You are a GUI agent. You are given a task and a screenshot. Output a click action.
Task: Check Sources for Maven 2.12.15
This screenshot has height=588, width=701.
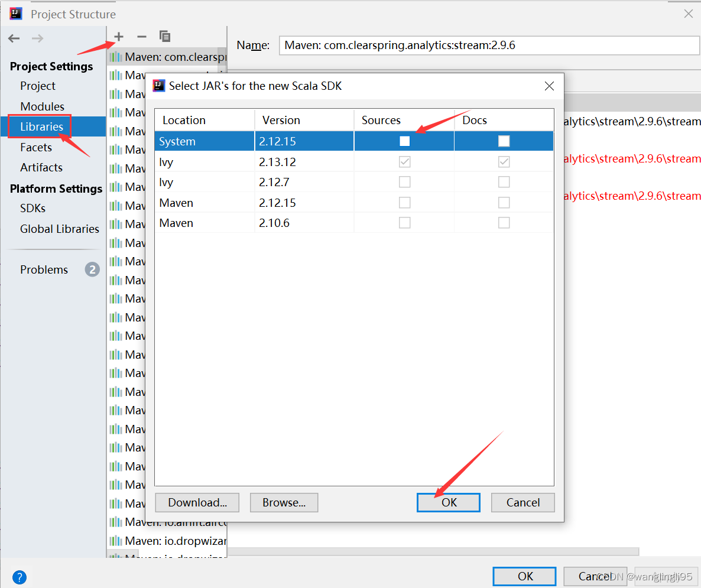tap(405, 203)
